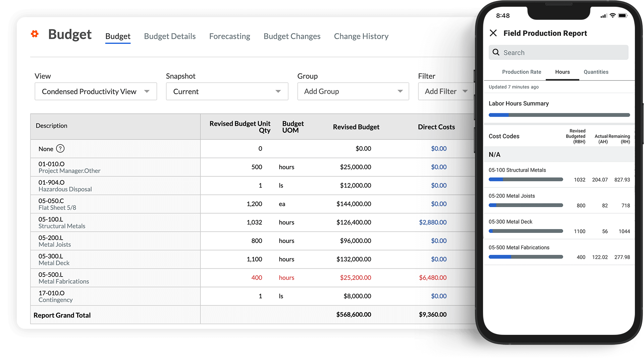The width and height of the screenshot is (644, 362).
Task: Tap the Wi-Fi icon in phone status bar
Action: pos(612,15)
